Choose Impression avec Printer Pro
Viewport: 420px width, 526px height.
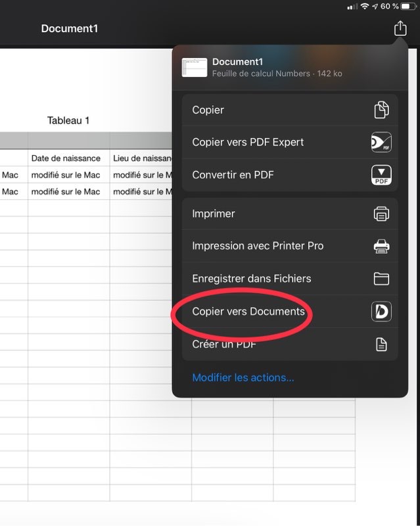tap(258, 247)
